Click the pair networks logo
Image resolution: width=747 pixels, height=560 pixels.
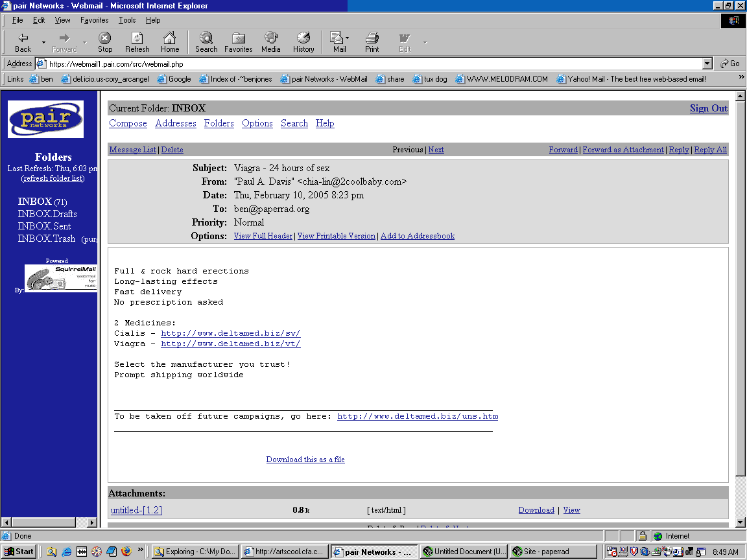46,119
